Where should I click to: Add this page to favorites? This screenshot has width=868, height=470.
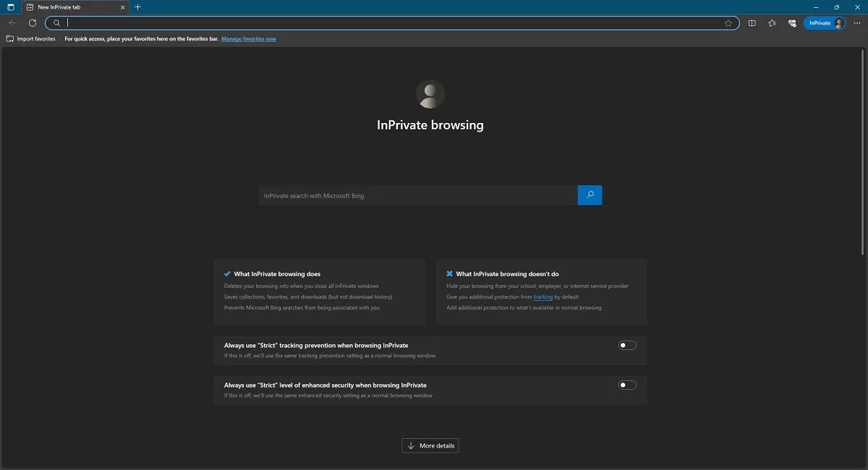point(729,22)
